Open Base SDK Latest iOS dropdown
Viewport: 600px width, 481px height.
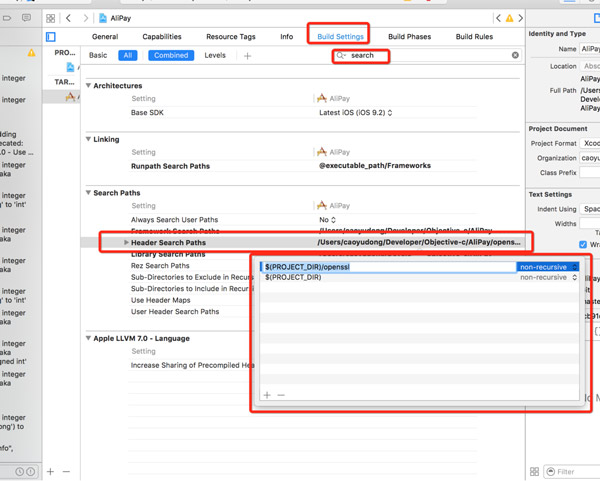(355, 113)
